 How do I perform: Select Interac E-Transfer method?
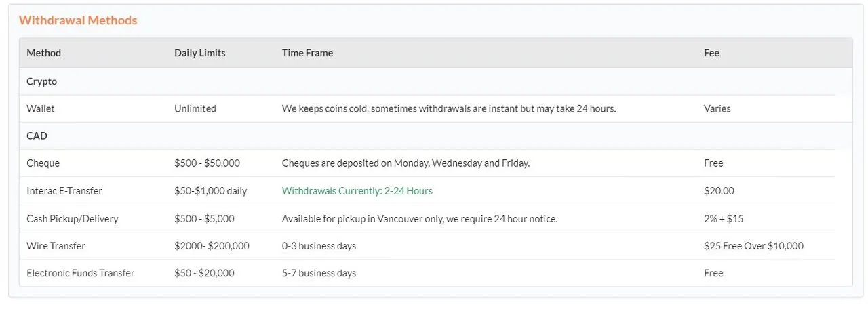click(x=64, y=191)
